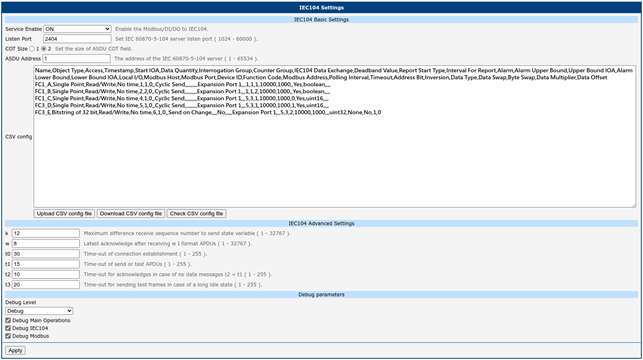Select COT Size radio option 2

[x=44, y=49]
